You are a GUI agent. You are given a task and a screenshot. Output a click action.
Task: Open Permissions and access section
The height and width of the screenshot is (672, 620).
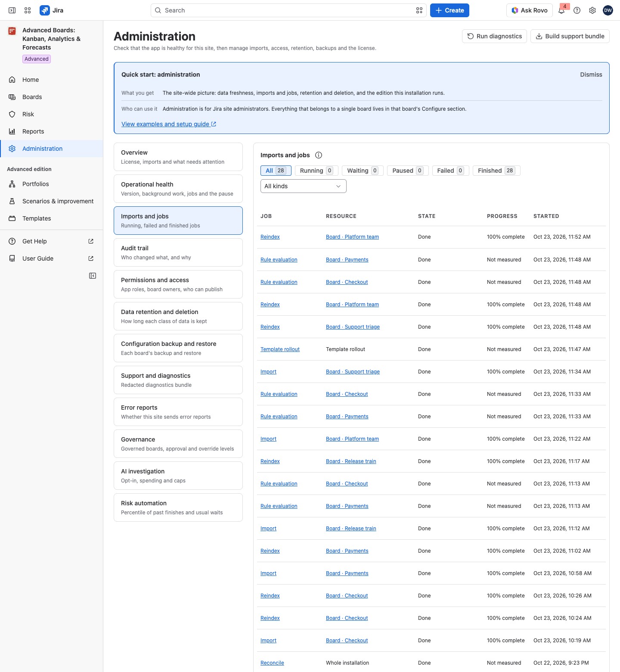click(178, 284)
